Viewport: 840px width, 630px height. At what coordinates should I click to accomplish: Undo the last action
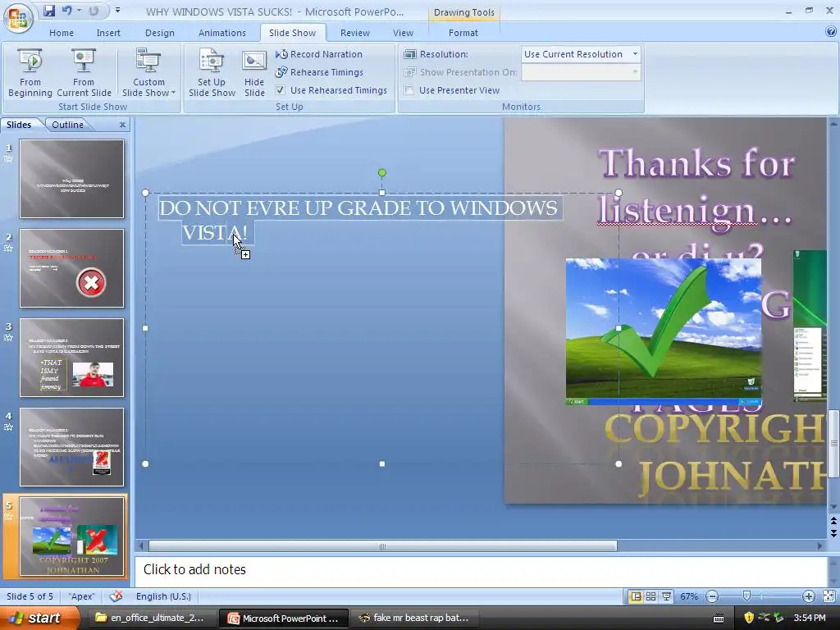pos(66,11)
